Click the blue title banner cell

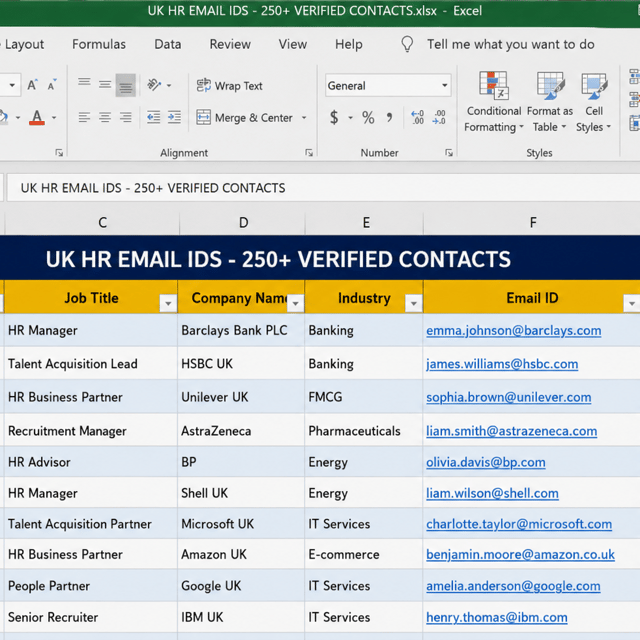coord(320,259)
